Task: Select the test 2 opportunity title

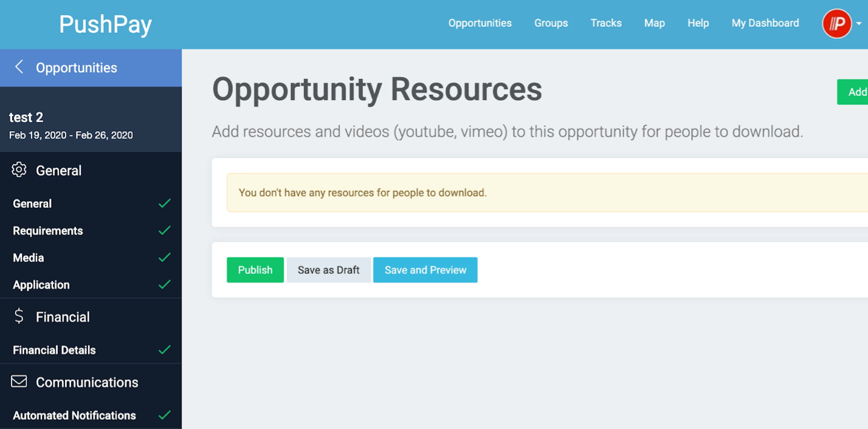Action: point(26,117)
